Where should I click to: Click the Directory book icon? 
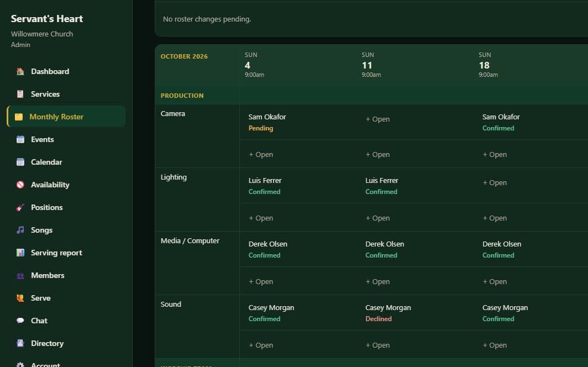coord(20,343)
